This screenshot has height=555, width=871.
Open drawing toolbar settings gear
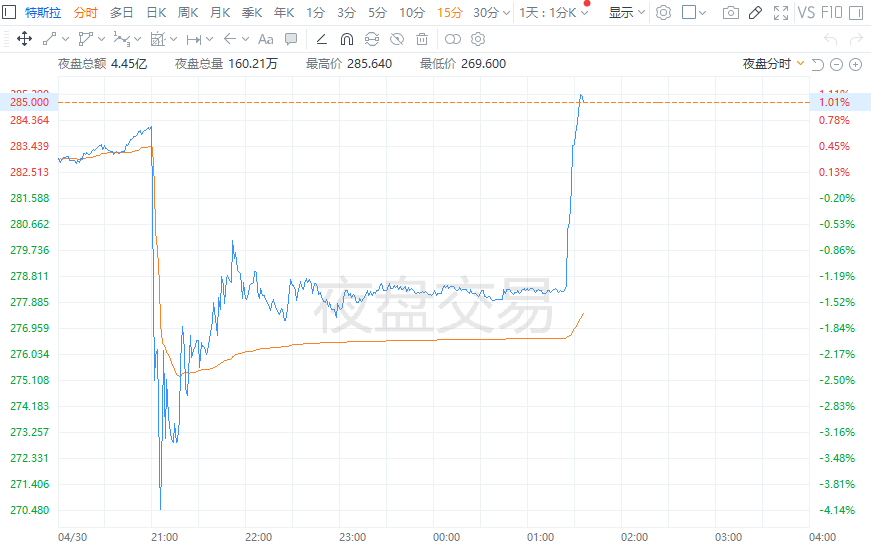tap(478, 39)
